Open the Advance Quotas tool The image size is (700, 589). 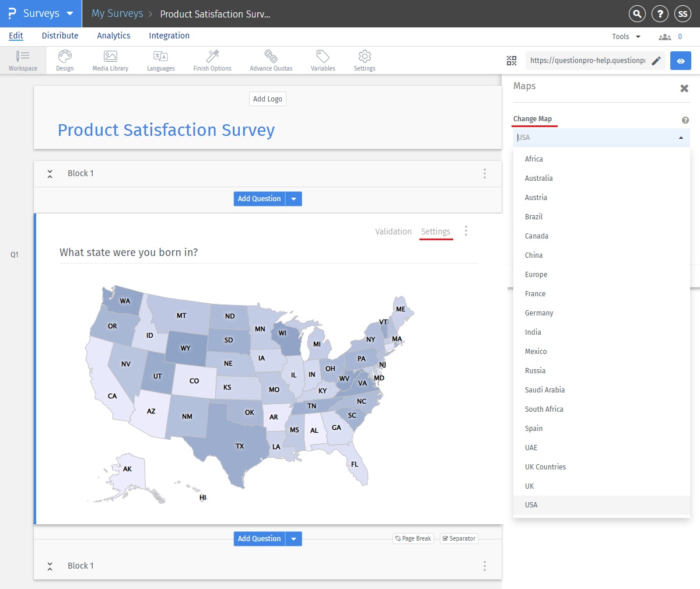coord(271,60)
